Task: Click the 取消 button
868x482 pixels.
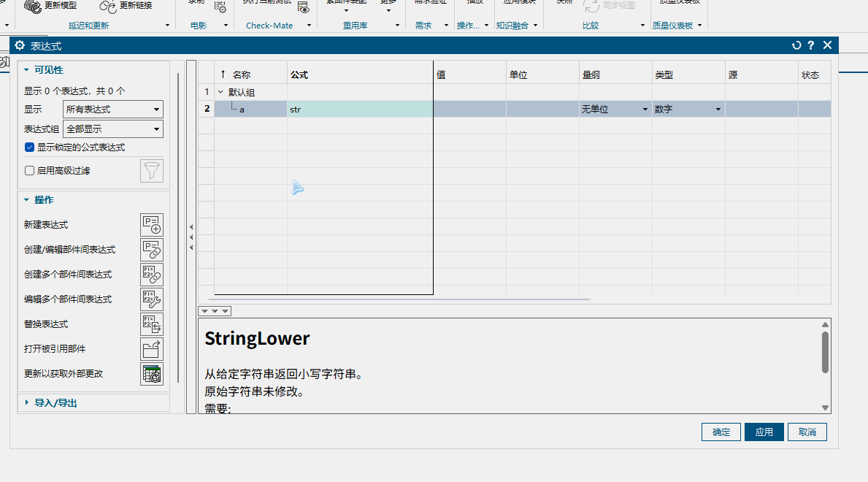Action: coord(807,432)
